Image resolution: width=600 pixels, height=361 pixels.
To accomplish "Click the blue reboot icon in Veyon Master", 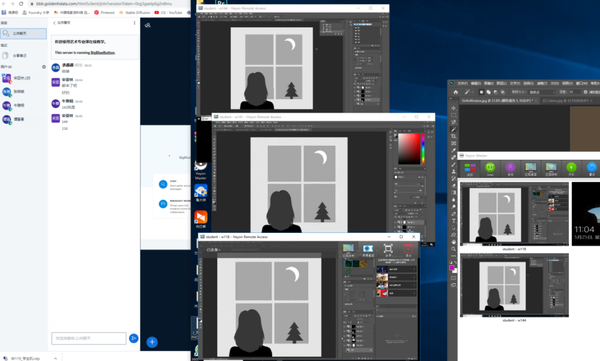I will [592, 168].
